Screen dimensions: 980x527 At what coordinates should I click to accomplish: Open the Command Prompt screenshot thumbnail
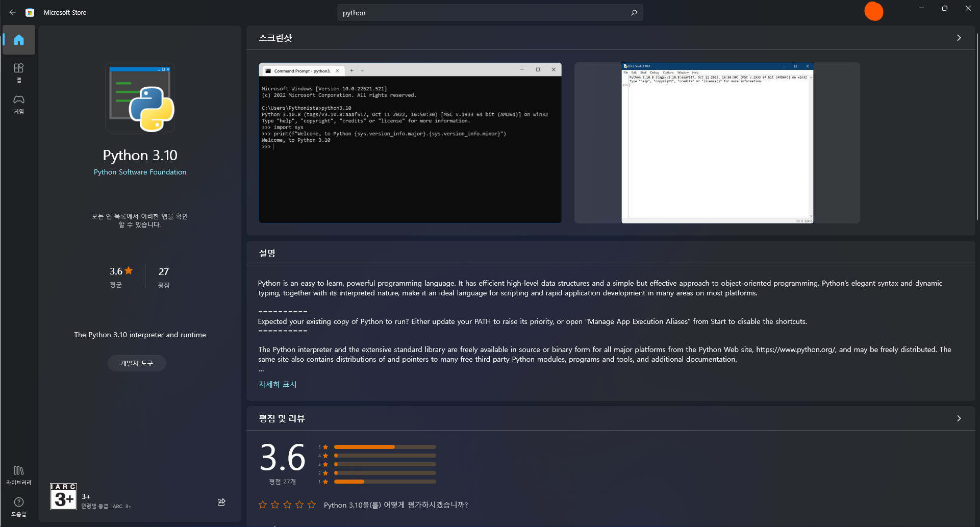point(410,143)
